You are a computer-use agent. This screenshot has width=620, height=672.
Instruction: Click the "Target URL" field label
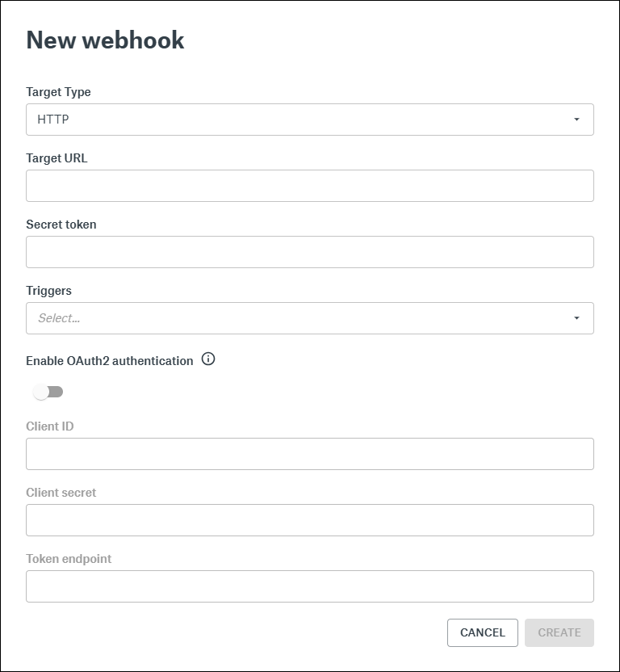(x=57, y=158)
